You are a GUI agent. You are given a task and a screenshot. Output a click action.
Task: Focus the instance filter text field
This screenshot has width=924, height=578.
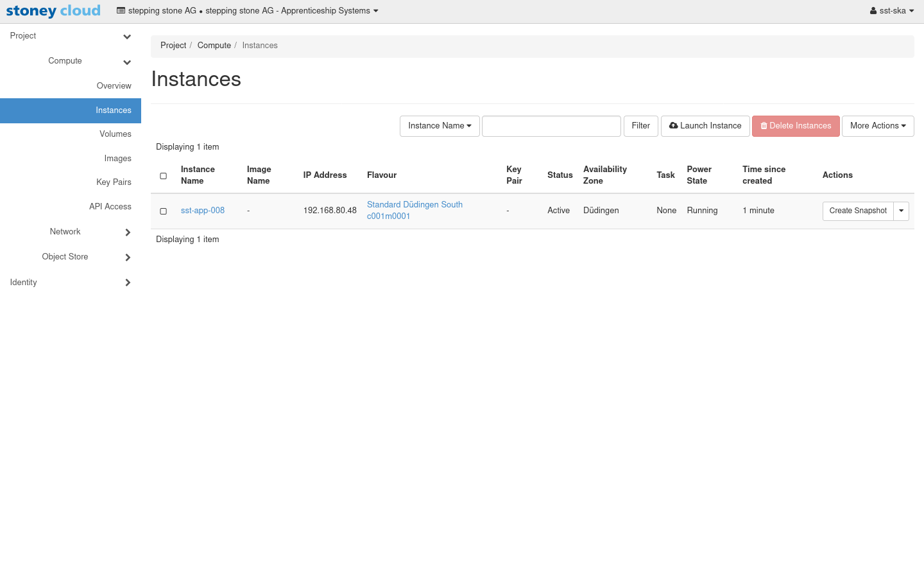point(551,126)
